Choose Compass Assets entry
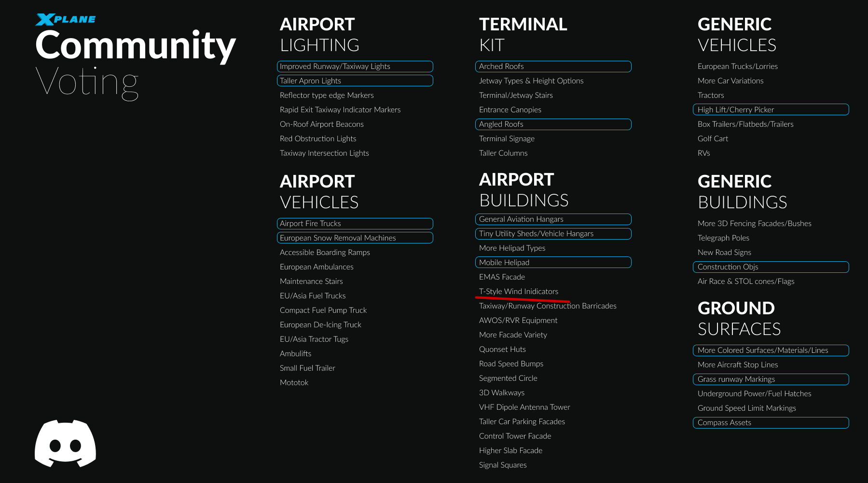Viewport: 868px width, 483px height. click(771, 423)
